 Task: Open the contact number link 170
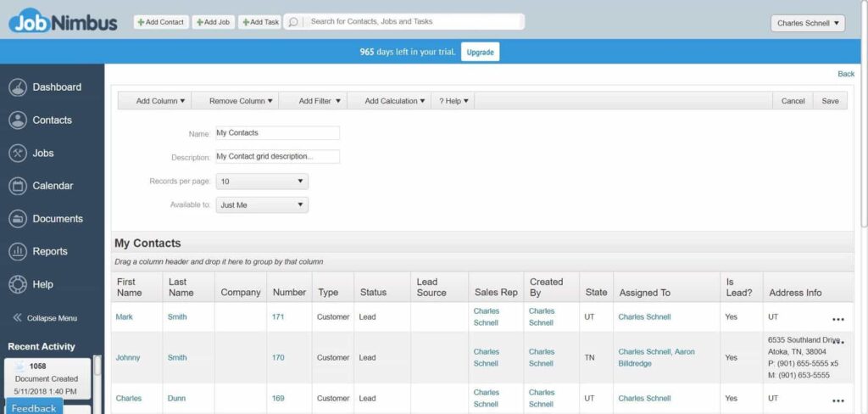[278, 357]
